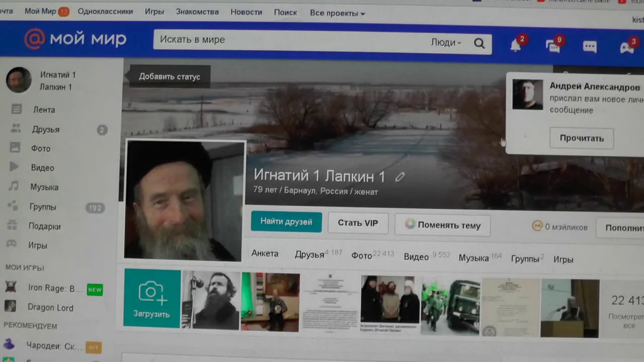
Task: Open Игры in top portal bar
Action: coord(154,12)
